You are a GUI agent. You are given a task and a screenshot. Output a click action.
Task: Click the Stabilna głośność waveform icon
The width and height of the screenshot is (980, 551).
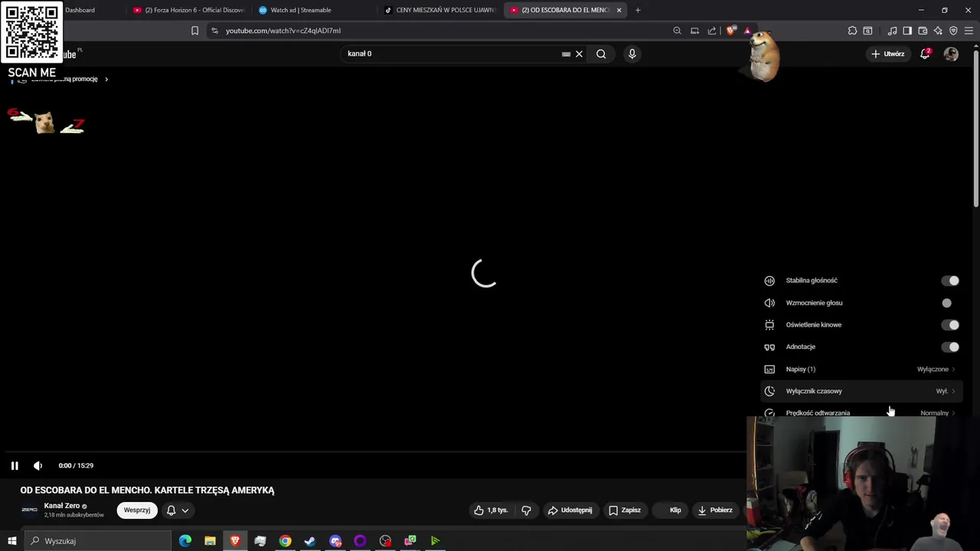[769, 281]
